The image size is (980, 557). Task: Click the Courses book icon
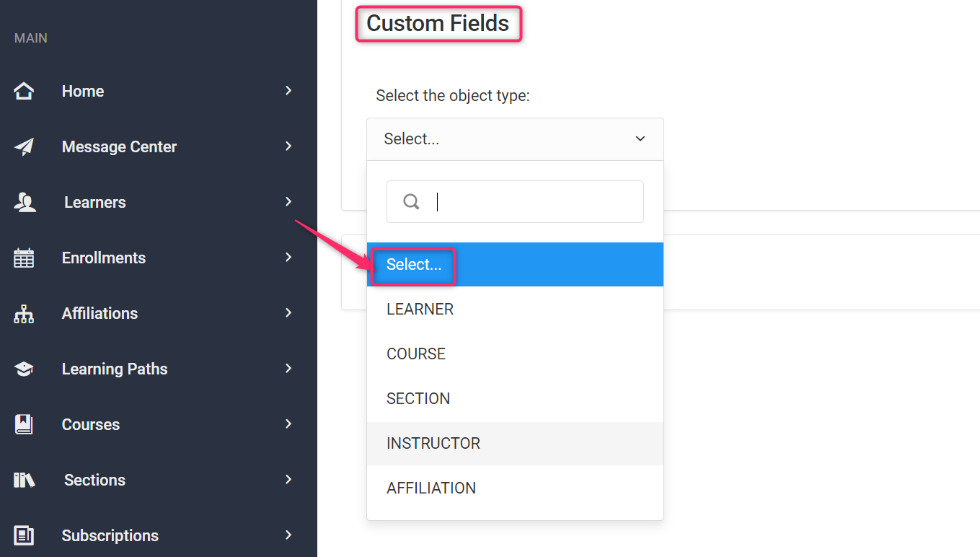[24, 424]
